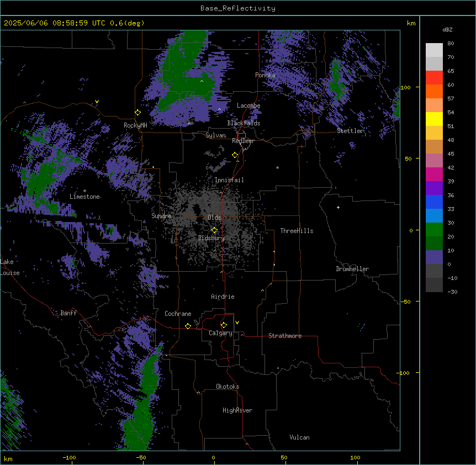Click the yellow v marker northeast of Calgary
The width and height of the screenshot is (476, 465).
coord(237,323)
